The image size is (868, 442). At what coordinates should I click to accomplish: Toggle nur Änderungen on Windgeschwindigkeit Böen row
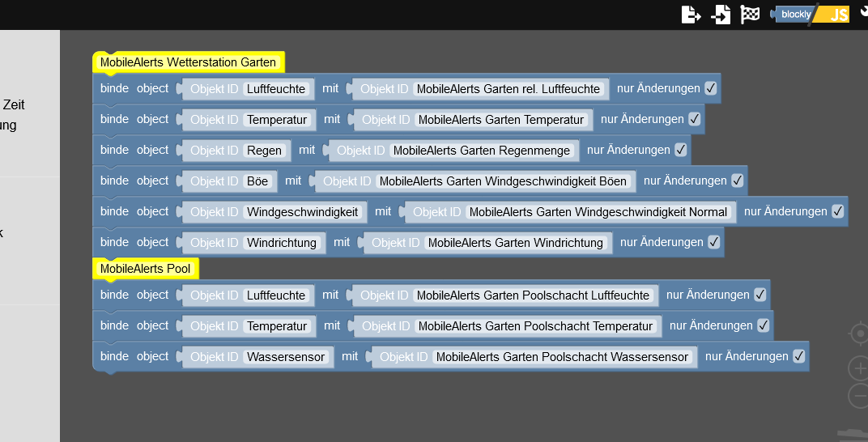(x=738, y=181)
